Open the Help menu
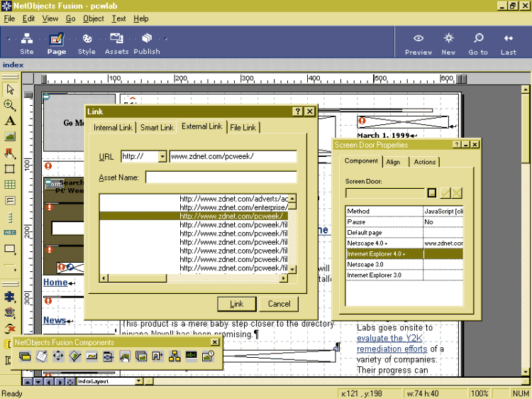This screenshot has width=532, height=399. click(141, 18)
